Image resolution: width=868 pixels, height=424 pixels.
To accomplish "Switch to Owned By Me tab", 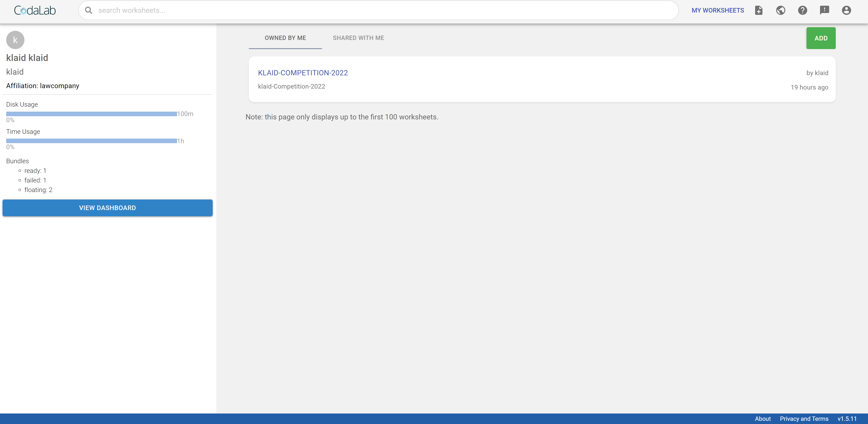I will pyautogui.click(x=285, y=38).
